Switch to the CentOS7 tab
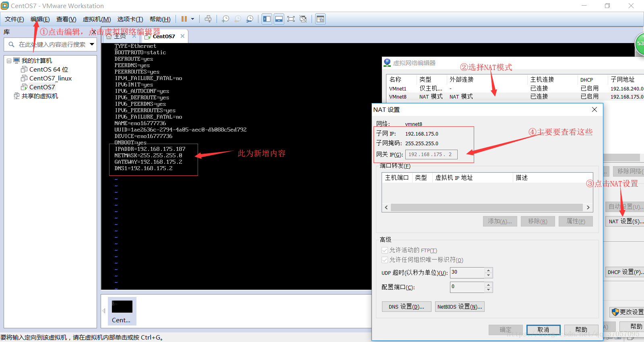The image size is (644, 342). 163,36
